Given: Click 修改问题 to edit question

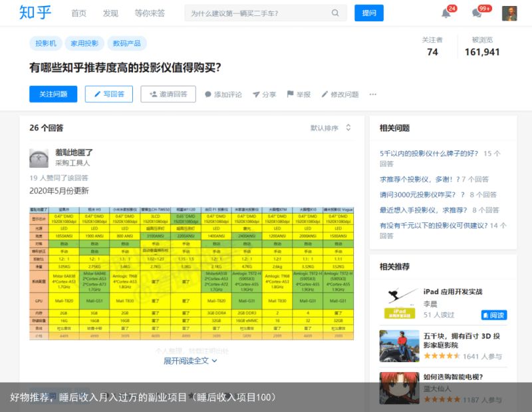Looking at the screenshot, I should (x=340, y=95).
